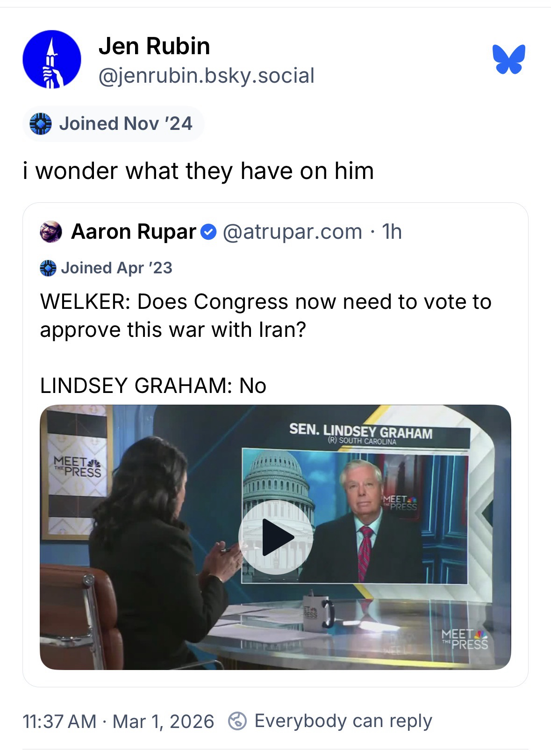Click the @jenrubin.bsky.social handle
Image resolution: width=551 pixels, height=756 pixels.
point(206,76)
